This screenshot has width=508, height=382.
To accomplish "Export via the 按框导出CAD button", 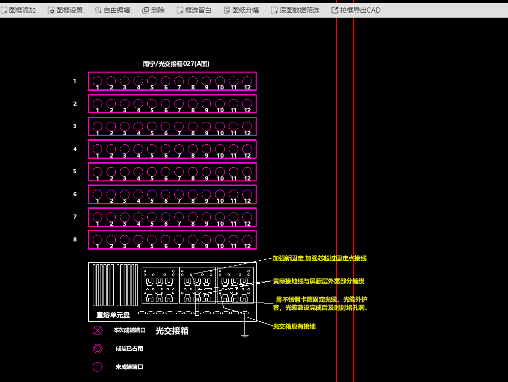I will [x=356, y=10].
